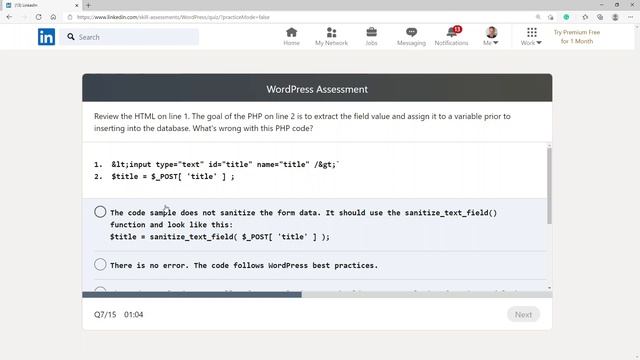This screenshot has height=360, width=640.
Task: Click the WordPress Assessment header title
Action: 317,89
